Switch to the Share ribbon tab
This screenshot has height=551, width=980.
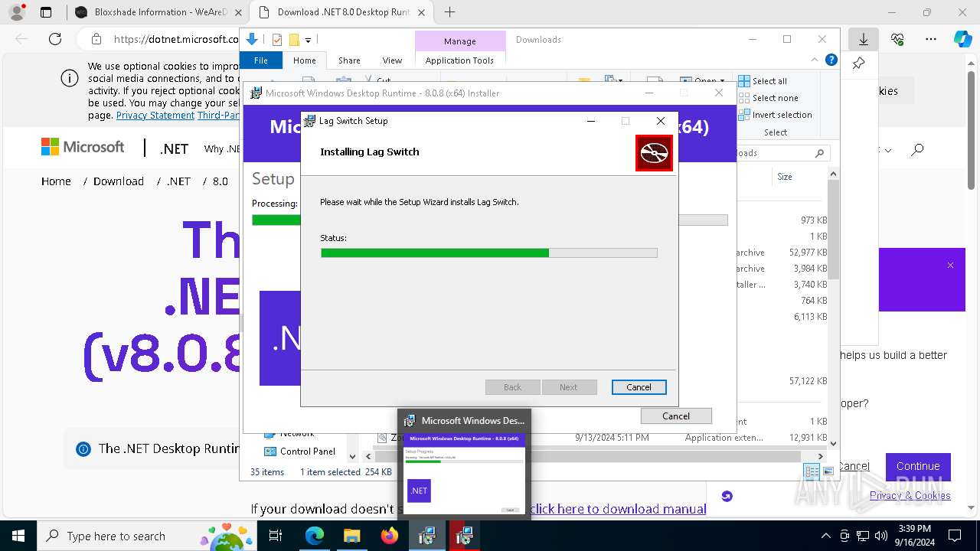point(349,60)
